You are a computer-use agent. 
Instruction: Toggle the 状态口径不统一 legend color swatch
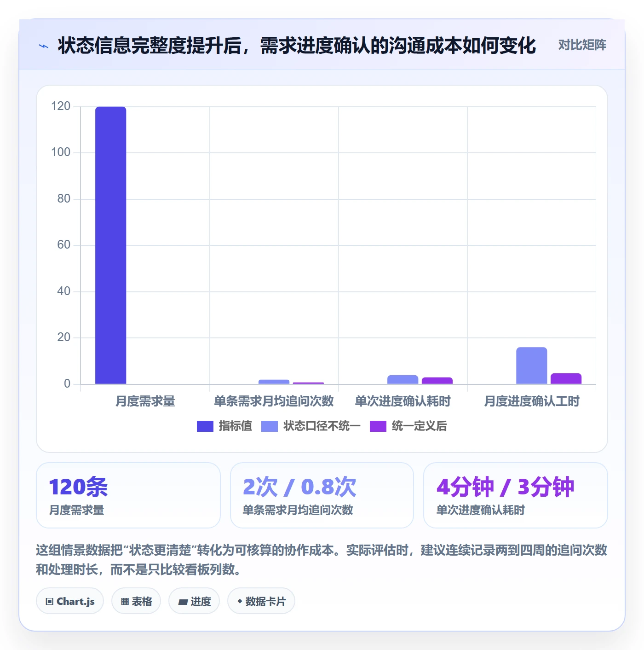270,426
